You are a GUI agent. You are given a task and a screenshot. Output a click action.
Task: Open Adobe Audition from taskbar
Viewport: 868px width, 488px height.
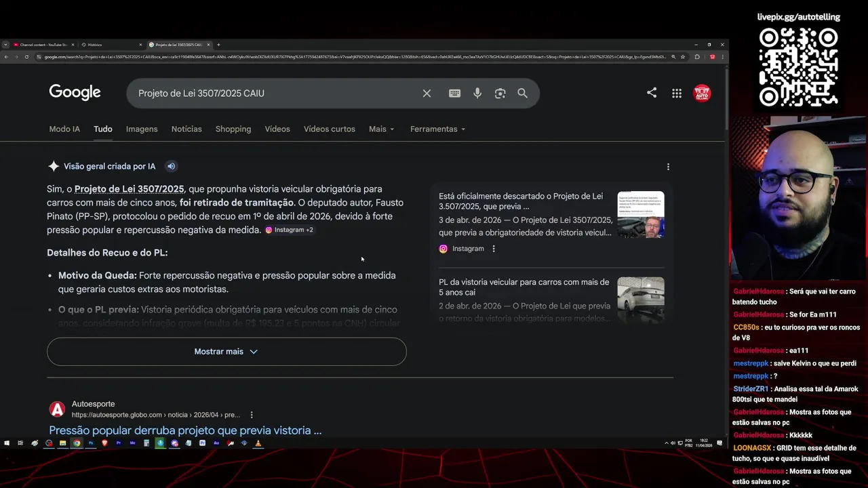click(216, 443)
